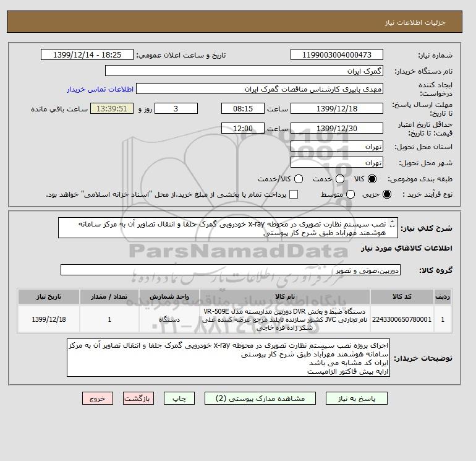The width and height of the screenshot is (476, 461).
Task: Click the کد کالا column header
Action: pyautogui.click(x=402, y=296)
